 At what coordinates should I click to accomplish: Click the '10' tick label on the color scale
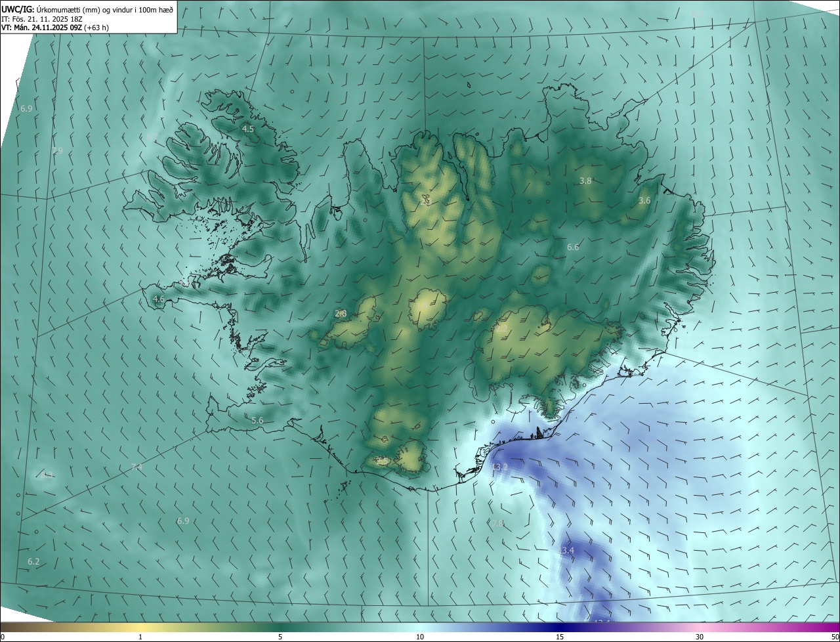[420, 637]
